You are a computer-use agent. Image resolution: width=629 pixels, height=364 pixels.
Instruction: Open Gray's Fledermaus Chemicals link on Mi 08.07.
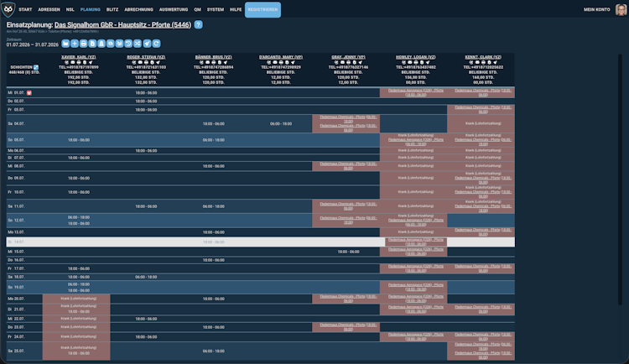[x=348, y=166]
